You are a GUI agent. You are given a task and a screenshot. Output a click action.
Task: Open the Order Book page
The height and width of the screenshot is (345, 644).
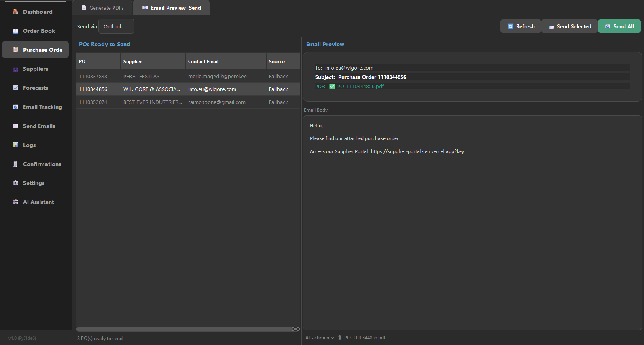(x=35, y=31)
